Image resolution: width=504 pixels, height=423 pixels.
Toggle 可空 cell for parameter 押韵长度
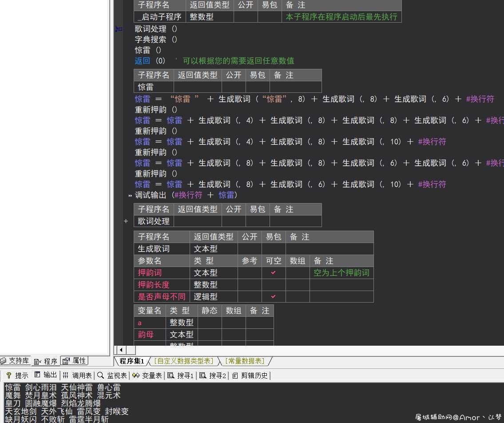[x=274, y=285]
